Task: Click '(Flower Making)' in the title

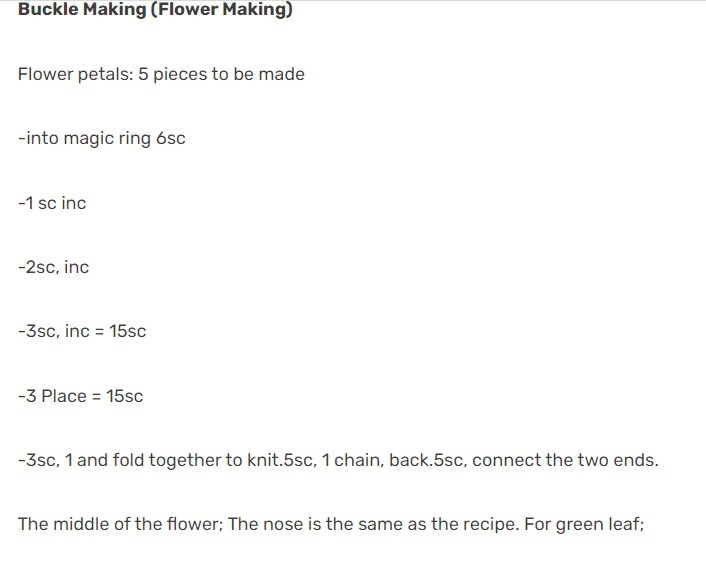Action: (222, 9)
